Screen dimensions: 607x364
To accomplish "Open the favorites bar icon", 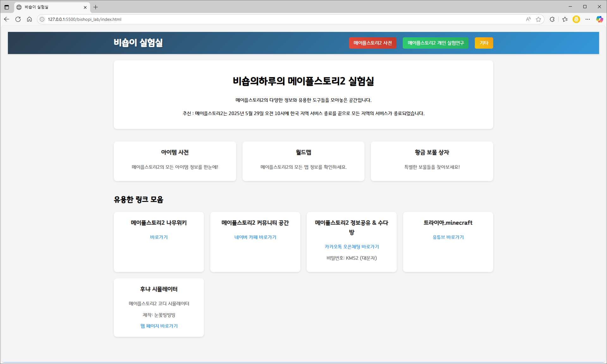I will [x=565, y=19].
